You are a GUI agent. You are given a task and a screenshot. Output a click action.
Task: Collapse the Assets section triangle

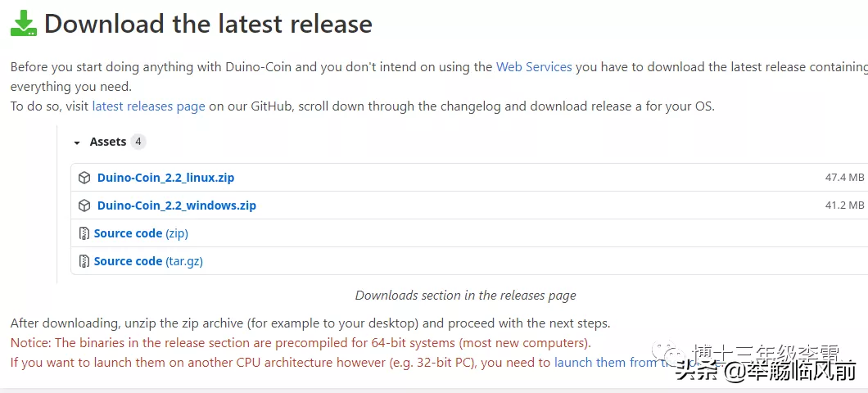click(77, 142)
